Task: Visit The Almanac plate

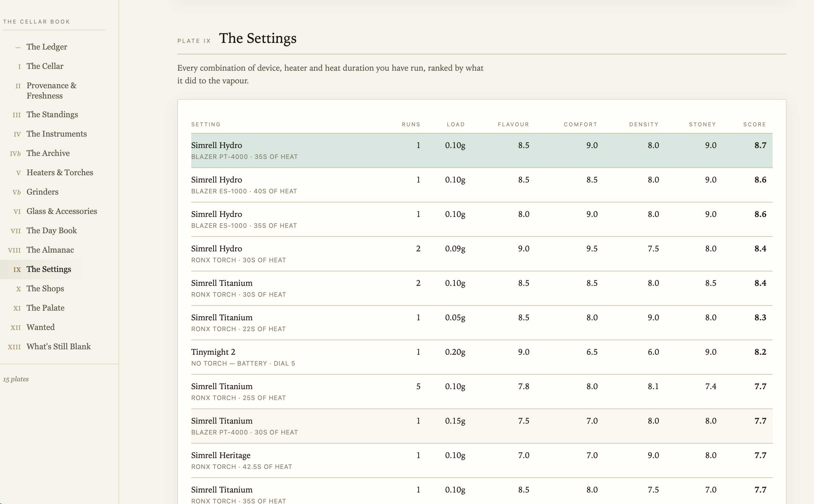Action: click(50, 250)
